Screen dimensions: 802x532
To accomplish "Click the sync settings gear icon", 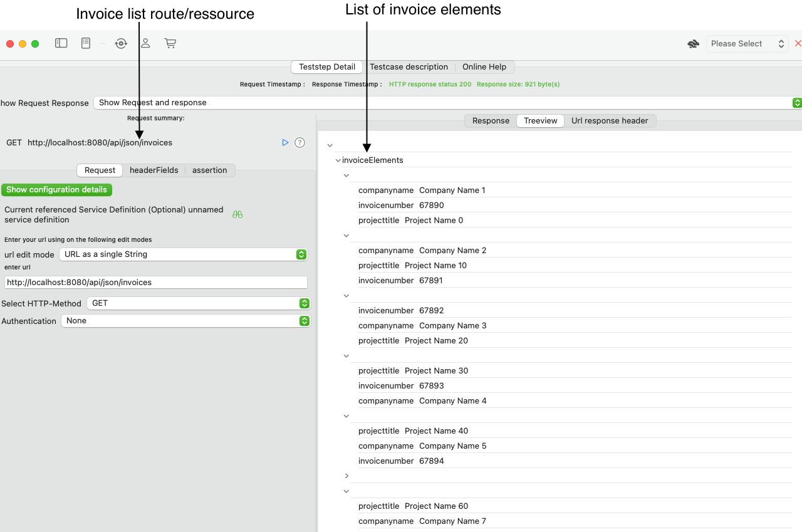I will pos(121,43).
